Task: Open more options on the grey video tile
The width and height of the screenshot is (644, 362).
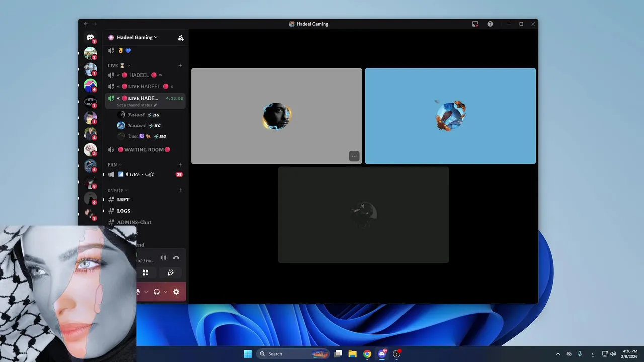Action: [354, 156]
